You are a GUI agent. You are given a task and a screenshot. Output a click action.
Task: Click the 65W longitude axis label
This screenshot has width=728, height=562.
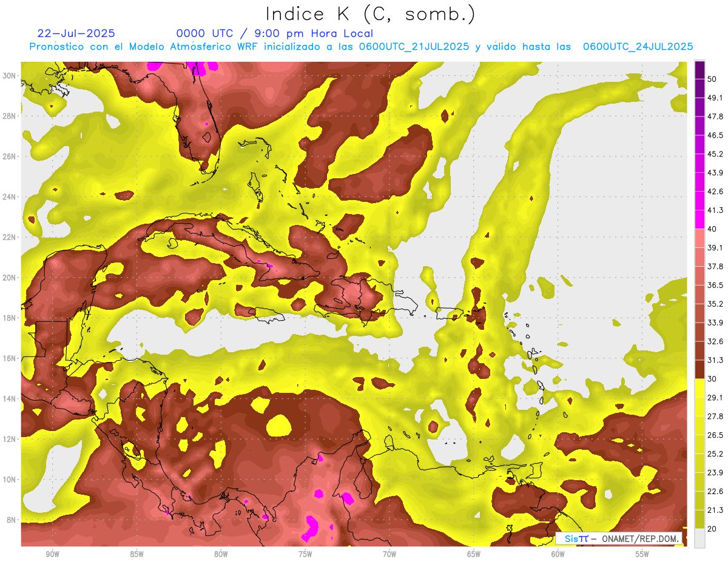pos(474,554)
